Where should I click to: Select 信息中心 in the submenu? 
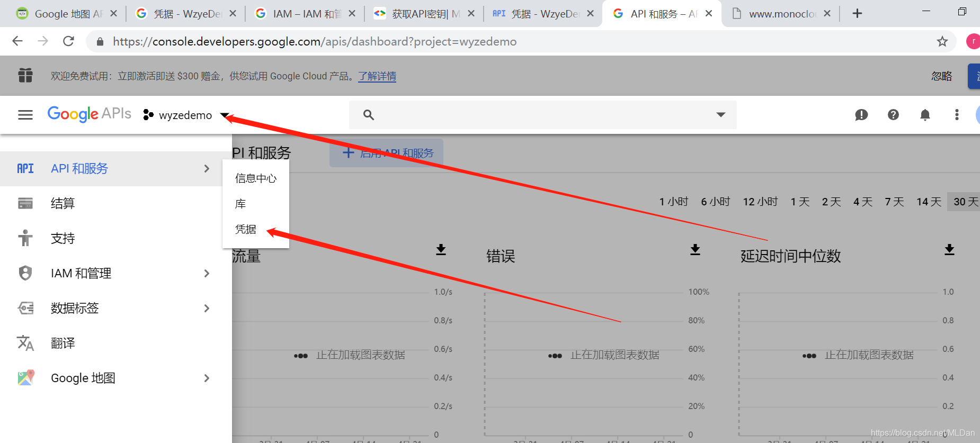click(256, 178)
